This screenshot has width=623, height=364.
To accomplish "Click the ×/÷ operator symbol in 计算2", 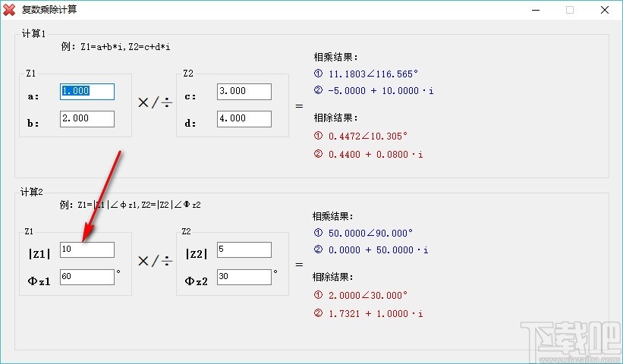I will coord(154,261).
